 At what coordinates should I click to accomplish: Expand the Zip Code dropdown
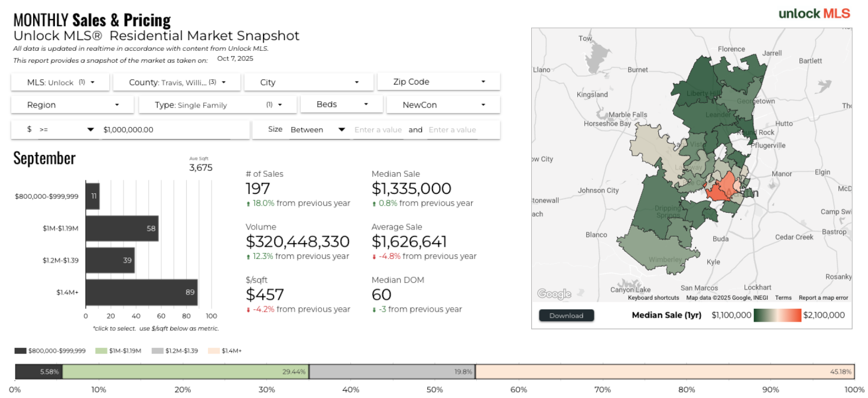point(438,82)
